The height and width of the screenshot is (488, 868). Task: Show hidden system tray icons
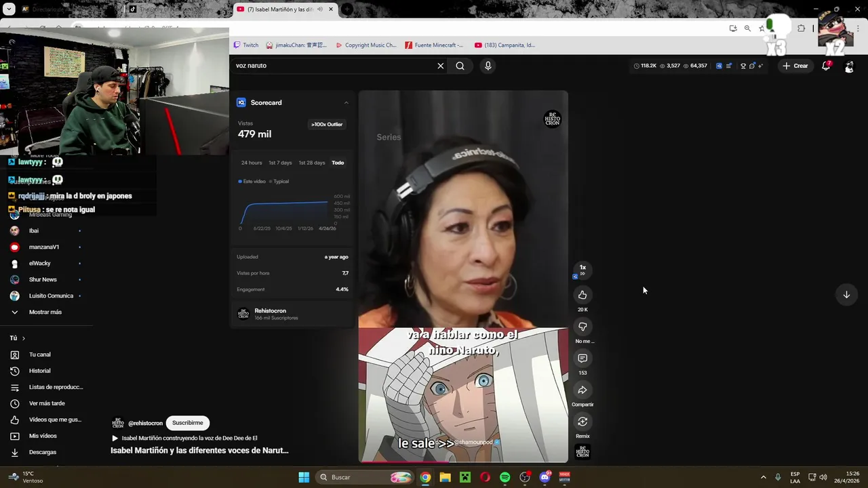pyautogui.click(x=763, y=477)
